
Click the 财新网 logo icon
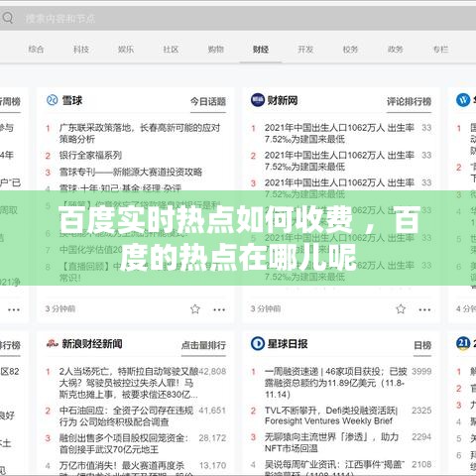[x=258, y=100]
